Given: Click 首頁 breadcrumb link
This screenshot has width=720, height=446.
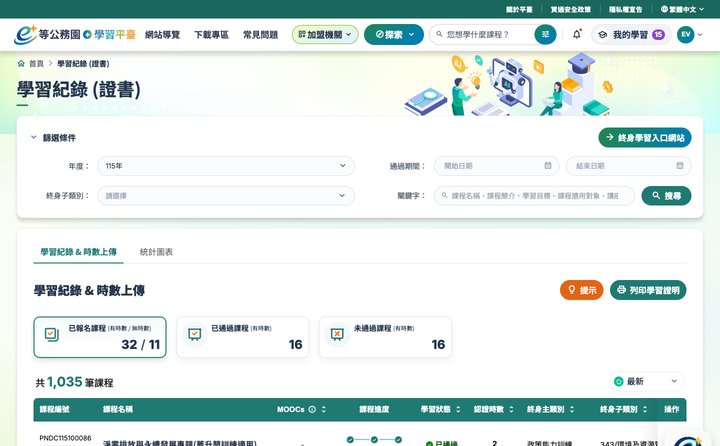Looking at the screenshot, I should click(36, 63).
